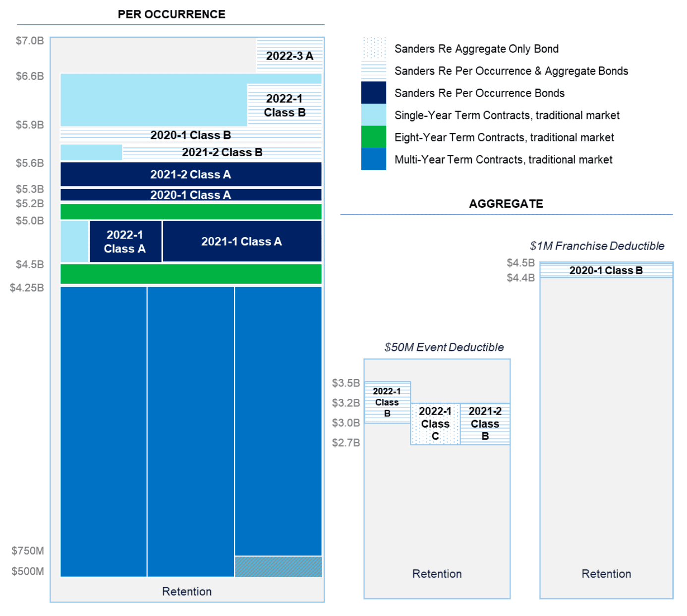687x616 pixels.
Task: Click the Multi-Year Term Contracts blue legend swatch
Action: 373,159
